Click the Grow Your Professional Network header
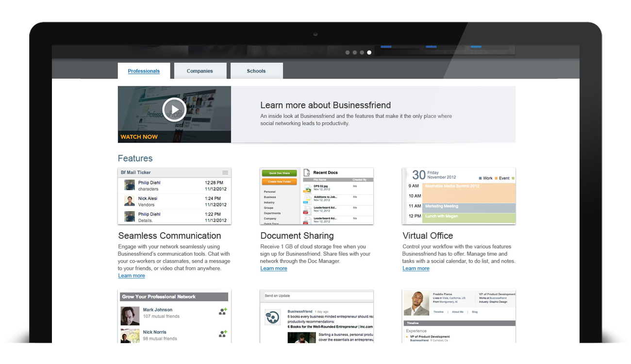Screen dimensions: 631x364 click(174, 297)
